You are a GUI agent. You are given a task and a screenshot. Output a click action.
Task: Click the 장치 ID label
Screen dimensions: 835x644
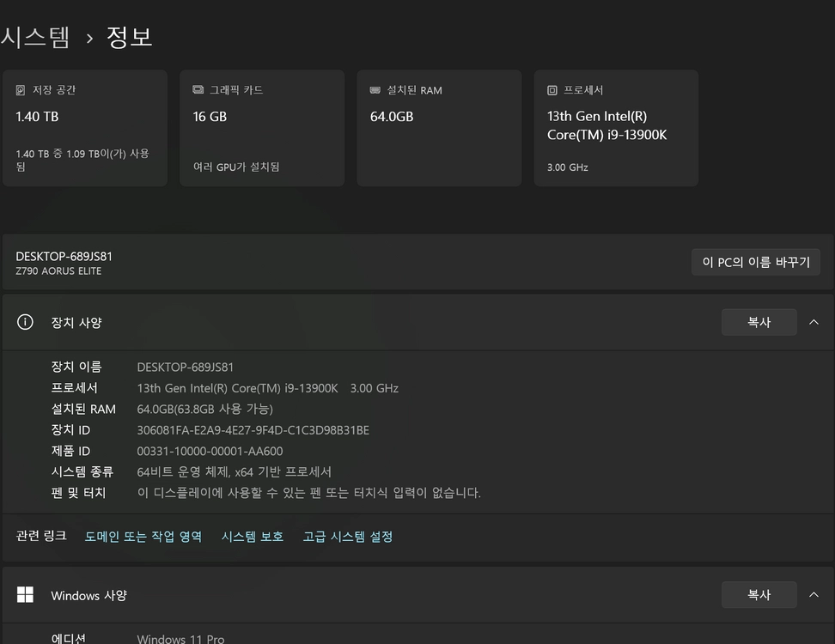pyautogui.click(x=70, y=430)
